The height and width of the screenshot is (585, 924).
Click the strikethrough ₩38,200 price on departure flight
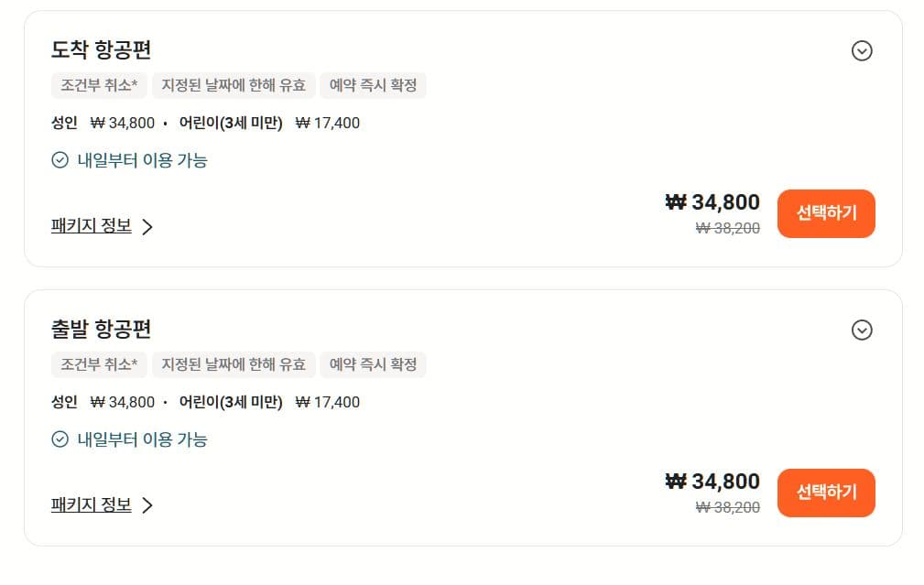point(727,507)
